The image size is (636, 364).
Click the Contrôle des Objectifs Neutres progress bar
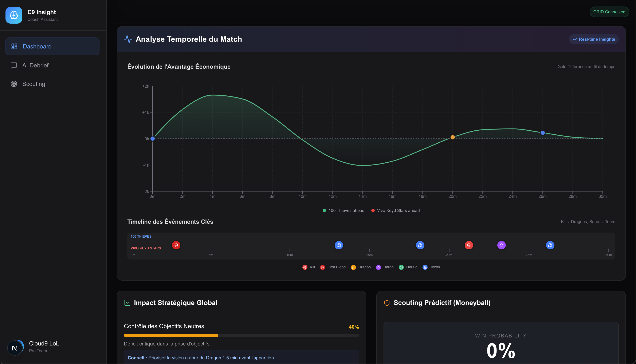point(241,335)
